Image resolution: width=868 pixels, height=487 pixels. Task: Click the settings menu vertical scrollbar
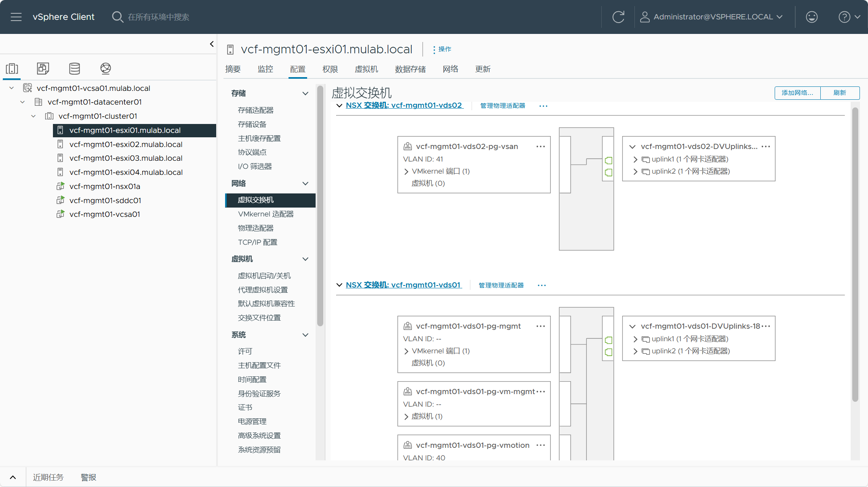click(x=320, y=206)
